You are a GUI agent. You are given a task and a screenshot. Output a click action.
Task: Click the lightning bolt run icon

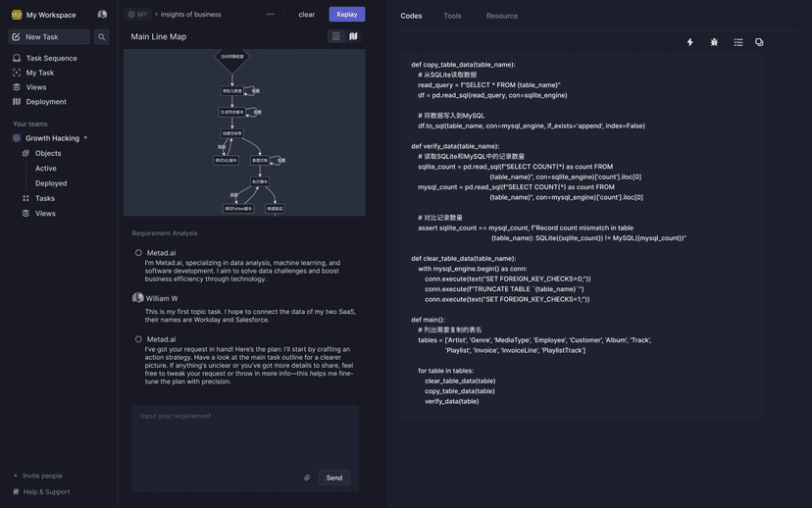pyautogui.click(x=689, y=42)
